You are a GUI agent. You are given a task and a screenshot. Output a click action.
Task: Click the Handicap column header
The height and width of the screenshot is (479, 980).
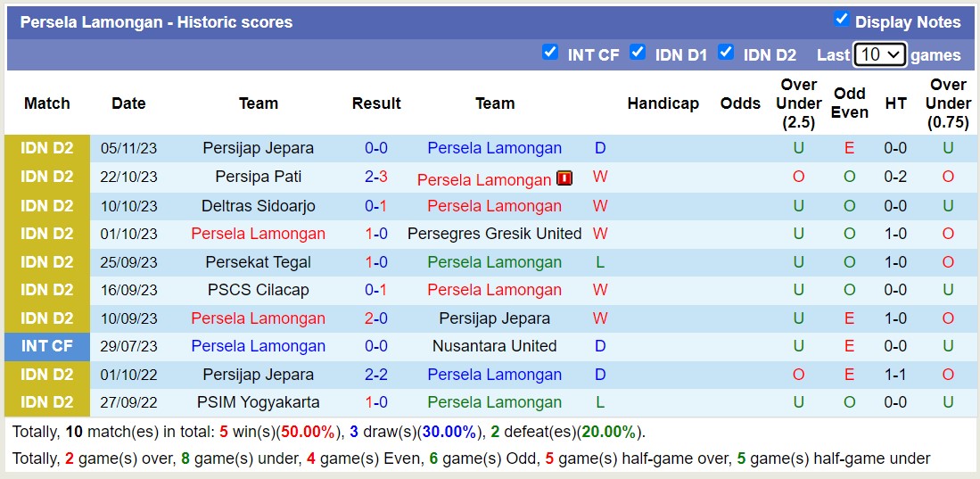tap(663, 103)
